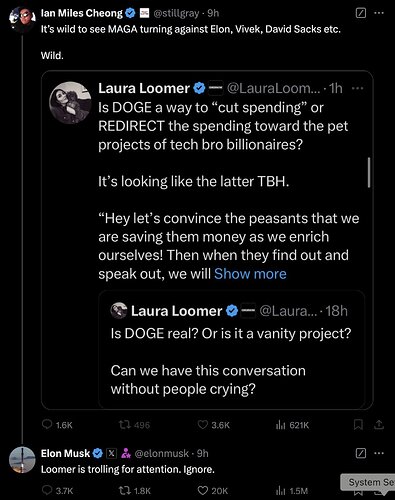Open @stillgray profile handle
Image resolution: width=395 pixels, height=500 pixels.
point(176,13)
